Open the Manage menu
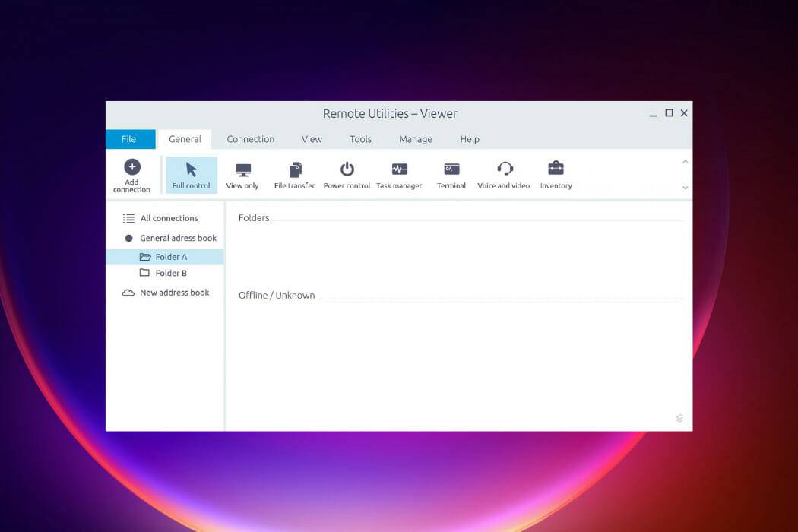798x532 pixels. point(416,139)
